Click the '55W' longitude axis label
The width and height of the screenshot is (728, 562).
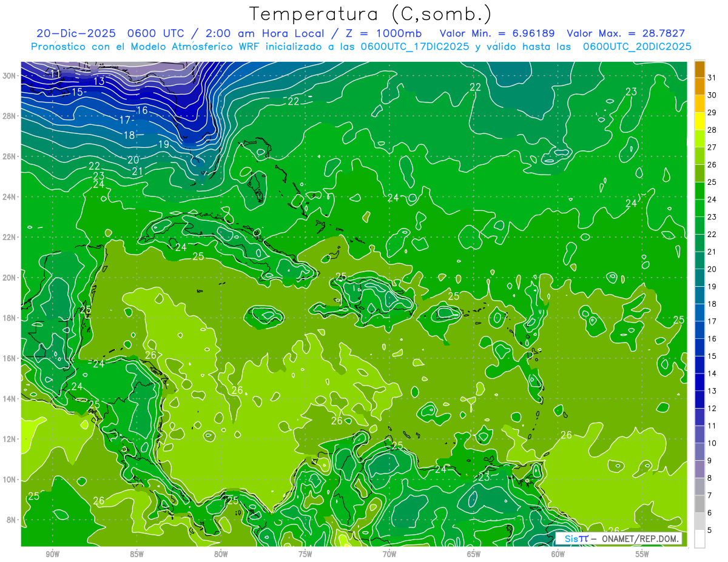coord(642,554)
